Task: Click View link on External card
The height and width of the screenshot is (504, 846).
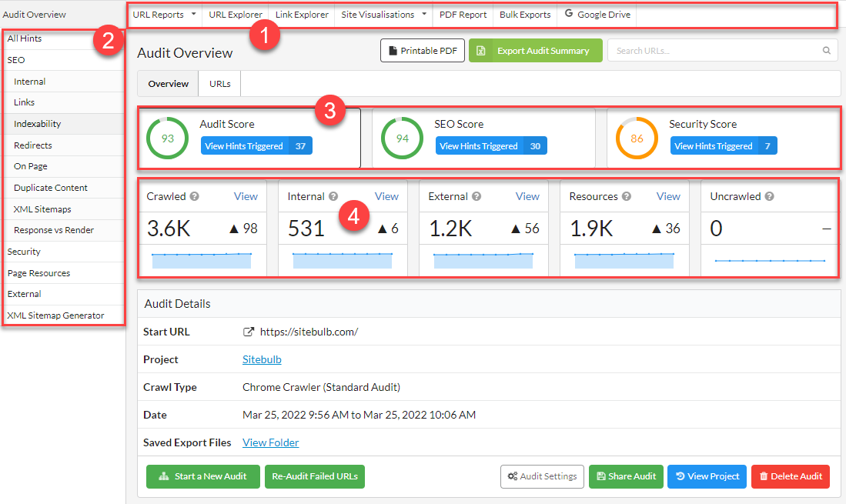Action: coord(527,197)
